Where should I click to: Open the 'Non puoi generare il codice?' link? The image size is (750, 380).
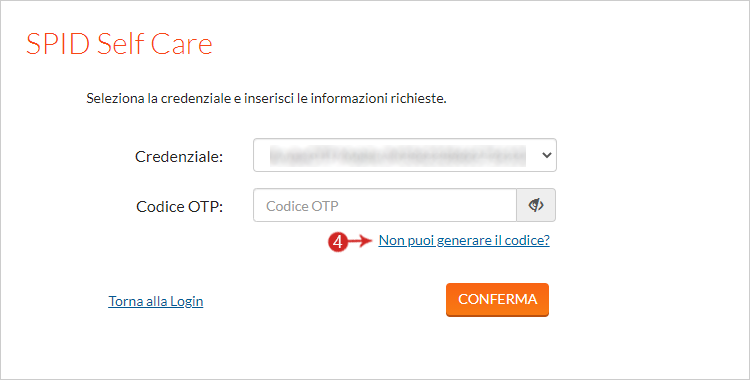point(464,240)
